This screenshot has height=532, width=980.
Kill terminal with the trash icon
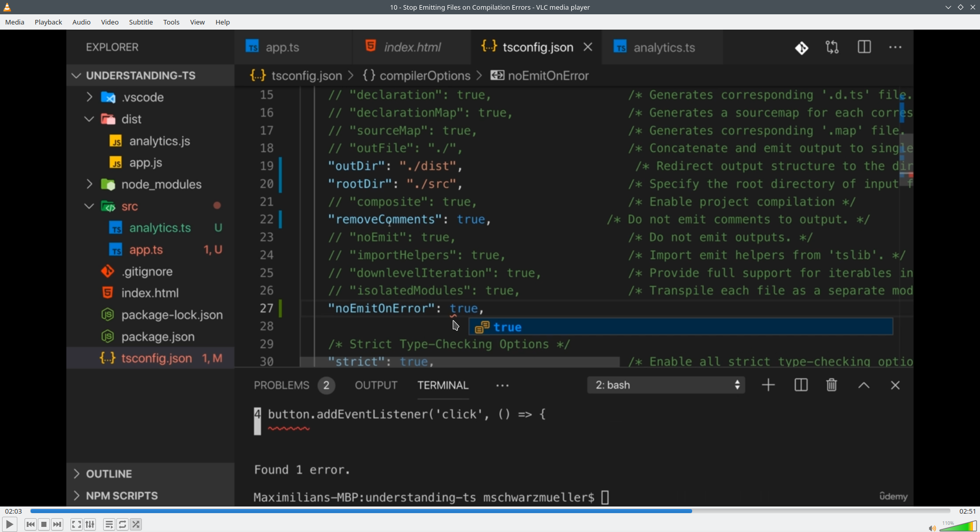(x=831, y=385)
